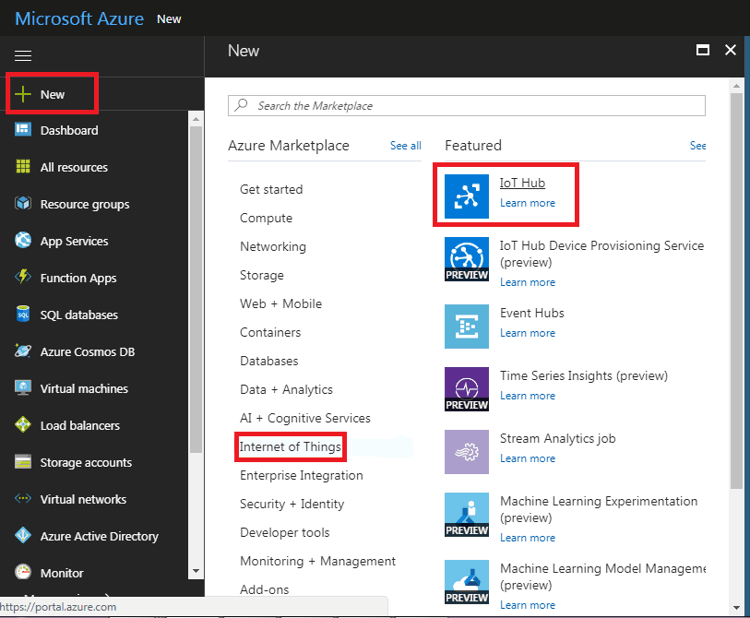Click the IoT Hub tile icon
The height and width of the screenshot is (618, 750).
(466, 196)
